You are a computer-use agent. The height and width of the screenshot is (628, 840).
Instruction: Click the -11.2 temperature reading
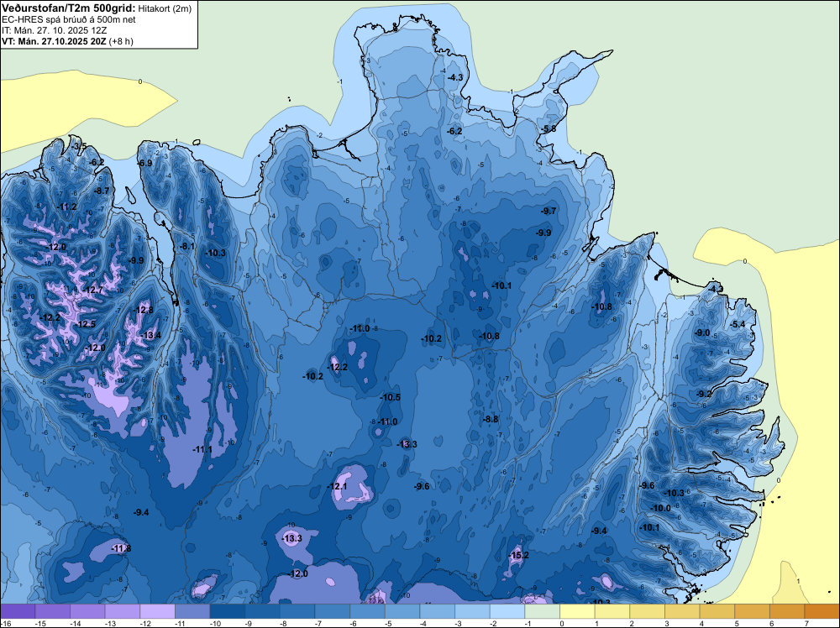(x=67, y=207)
